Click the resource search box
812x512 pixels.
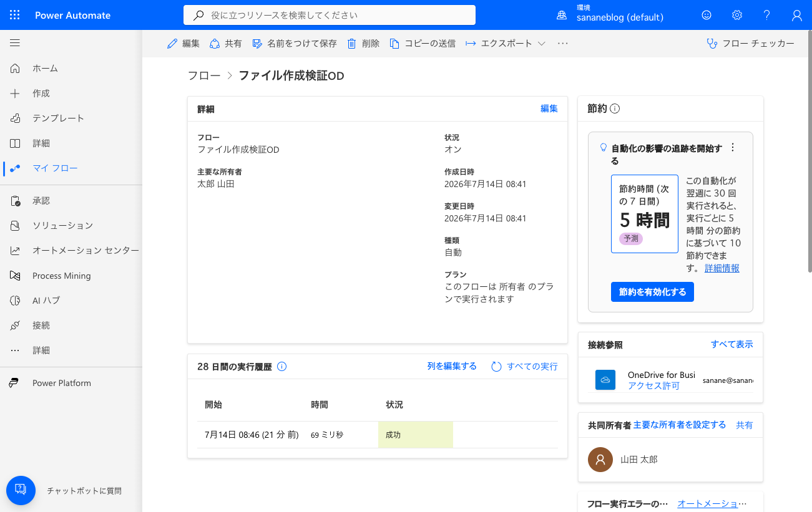[330, 15]
